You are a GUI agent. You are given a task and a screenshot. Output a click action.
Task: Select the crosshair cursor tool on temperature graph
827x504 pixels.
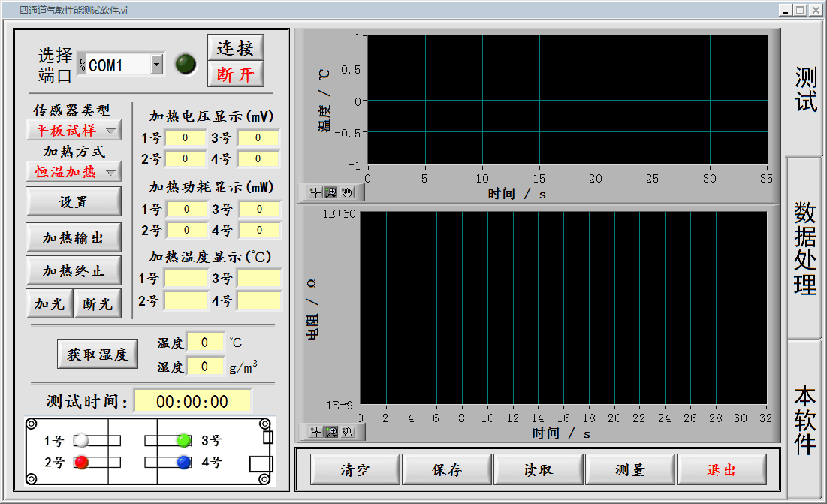pos(315,193)
